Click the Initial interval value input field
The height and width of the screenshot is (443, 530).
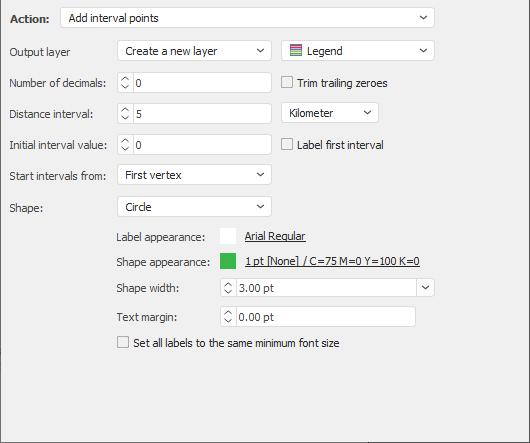coord(202,145)
